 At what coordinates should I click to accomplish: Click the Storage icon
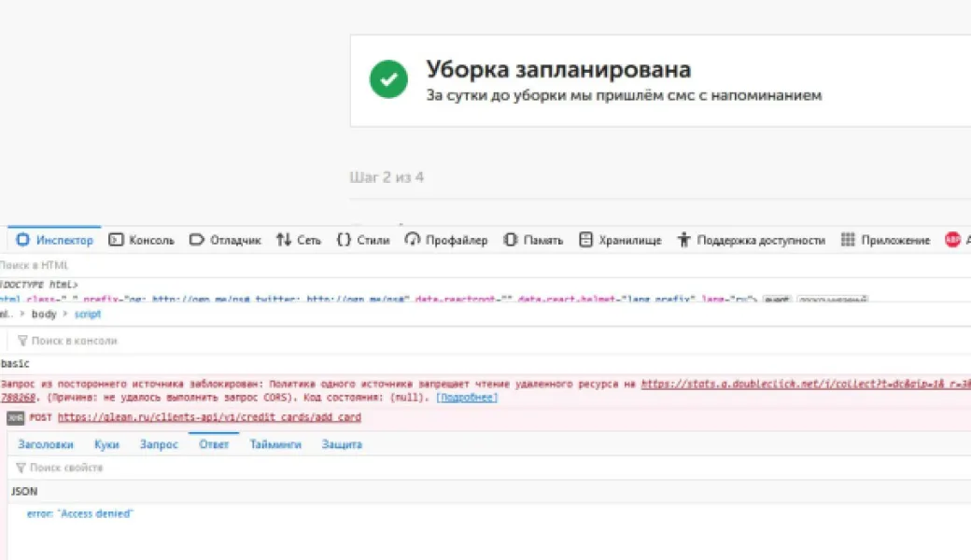pyautogui.click(x=585, y=240)
